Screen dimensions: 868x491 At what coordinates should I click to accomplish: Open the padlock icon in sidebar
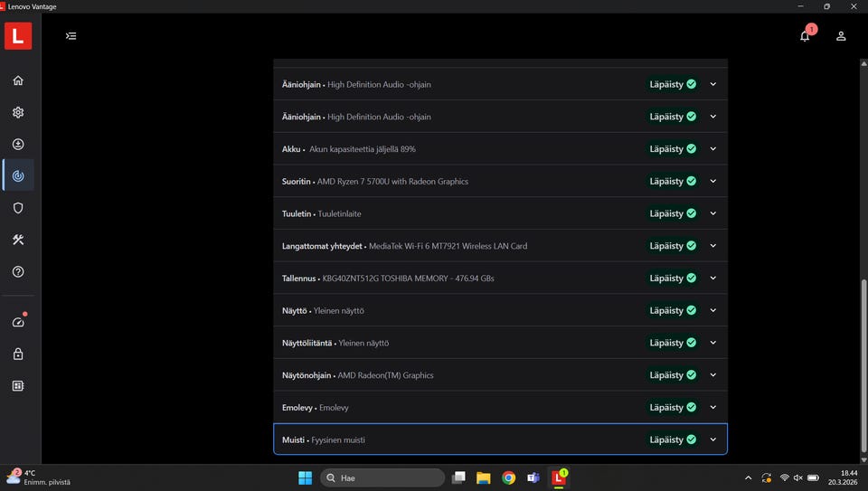pyautogui.click(x=18, y=354)
